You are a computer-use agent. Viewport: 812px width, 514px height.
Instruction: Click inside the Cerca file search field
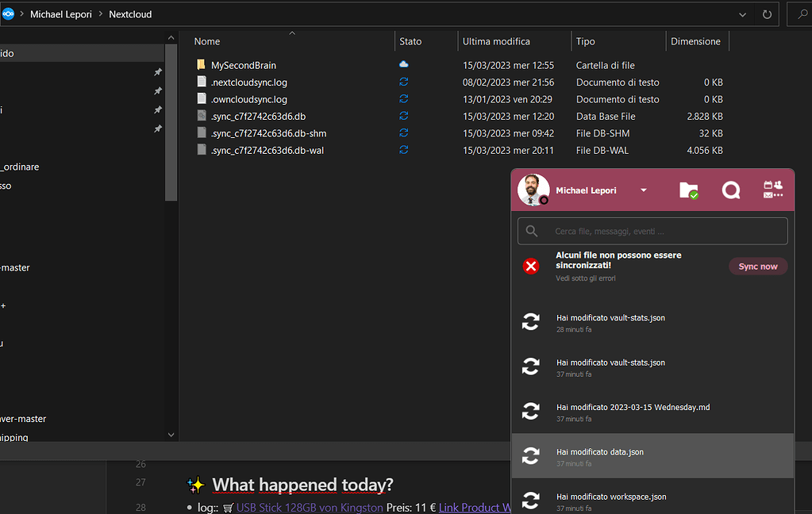[651, 231]
